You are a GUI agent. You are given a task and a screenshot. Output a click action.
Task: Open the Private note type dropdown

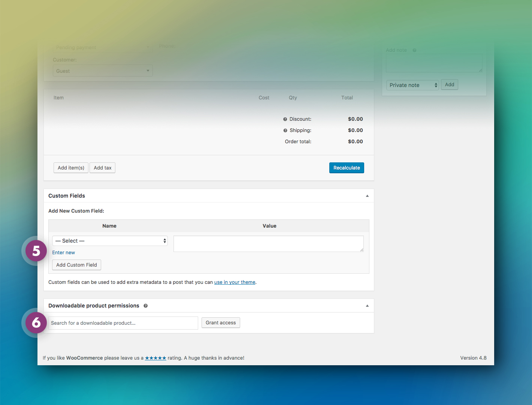(412, 85)
